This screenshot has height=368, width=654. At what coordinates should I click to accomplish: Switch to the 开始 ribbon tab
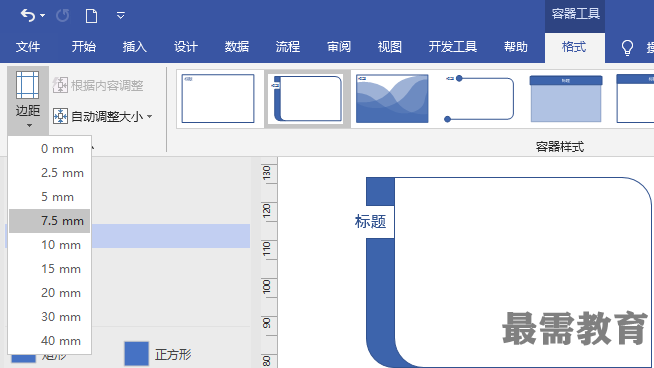(83, 47)
